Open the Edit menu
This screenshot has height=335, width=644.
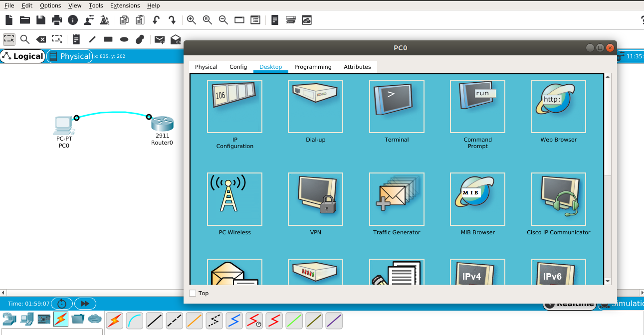coord(27,5)
